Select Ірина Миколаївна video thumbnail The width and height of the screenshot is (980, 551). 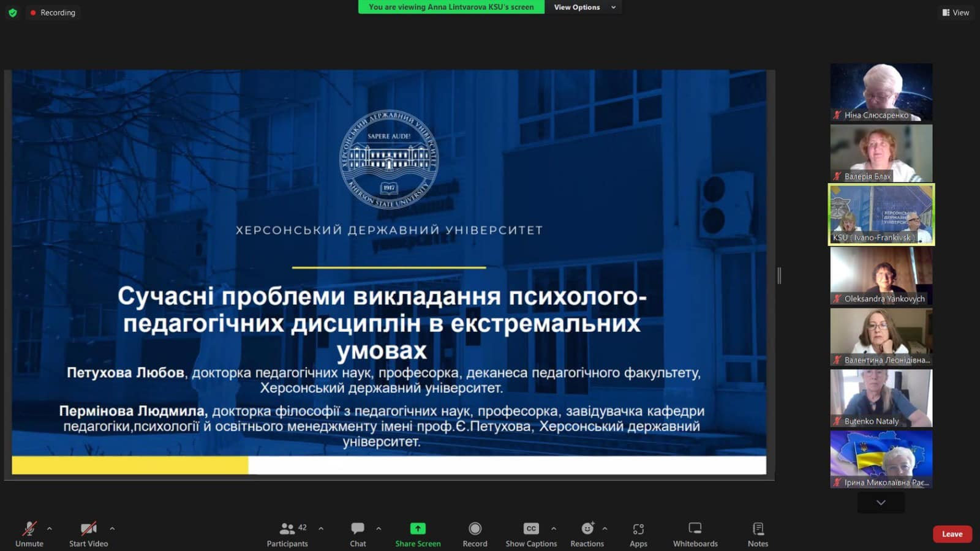[881, 459]
